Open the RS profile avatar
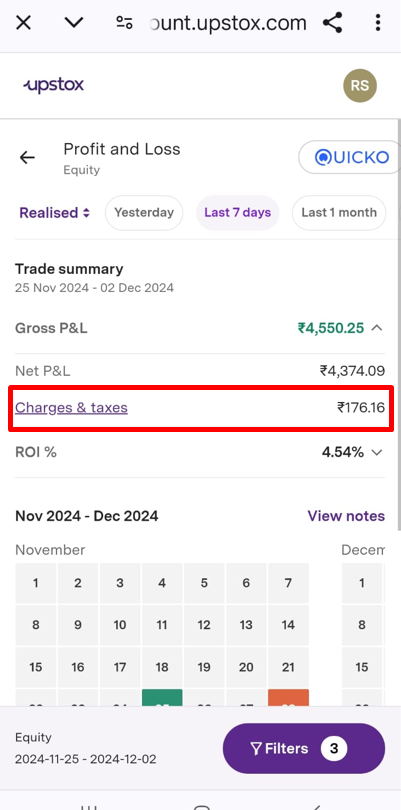The width and height of the screenshot is (401, 810). (x=360, y=85)
